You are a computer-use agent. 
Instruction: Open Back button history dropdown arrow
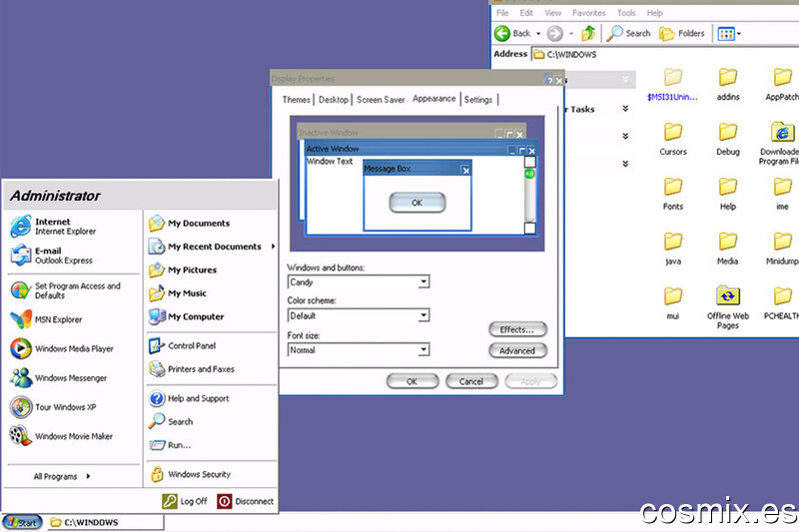[x=538, y=34]
